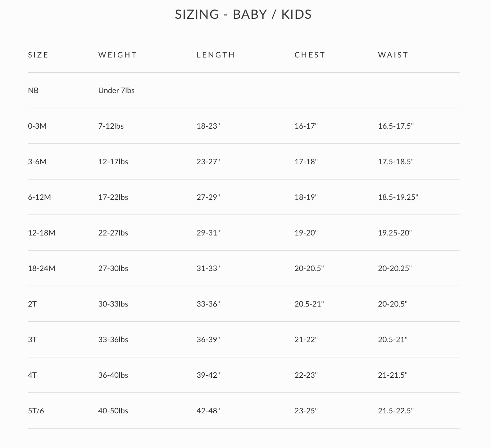Viewport: 490px width, 448px height.
Task: Select the 18.5-19.25" waist value
Action: 398,198
